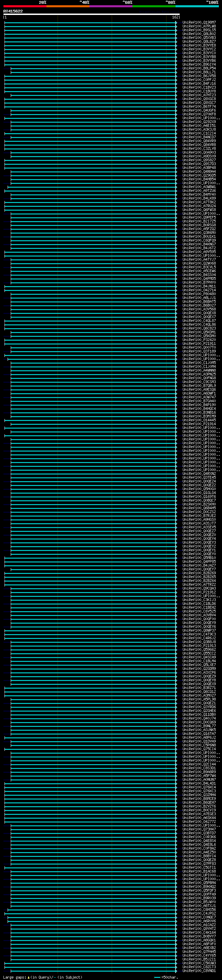This screenshot has width=222, height=980.
Task: Open hit UniRef100_Q9PEF5
Action: click(199, 218)
